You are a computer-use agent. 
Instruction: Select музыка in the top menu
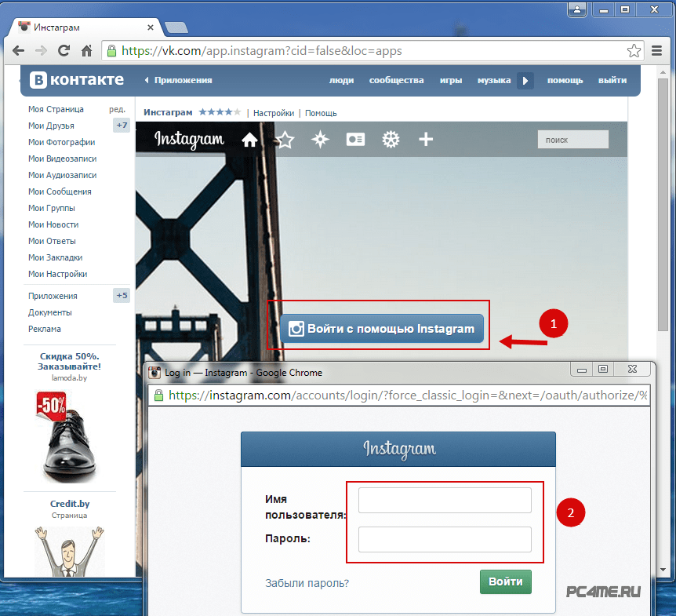494,80
